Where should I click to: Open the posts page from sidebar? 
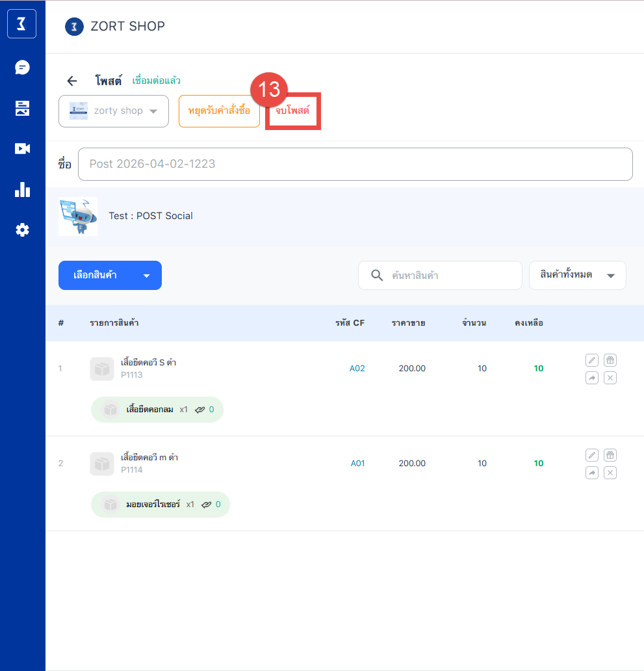[22, 108]
